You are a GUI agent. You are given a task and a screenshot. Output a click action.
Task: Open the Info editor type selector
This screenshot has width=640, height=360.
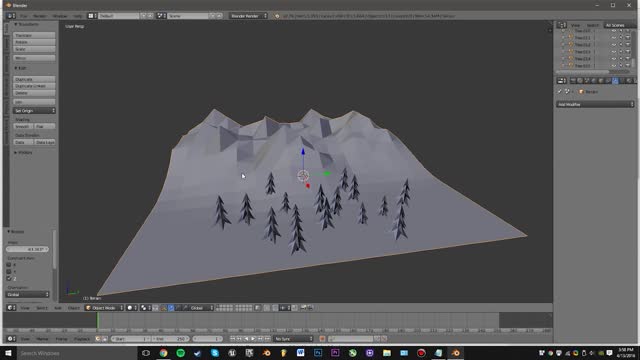click(11, 16)
